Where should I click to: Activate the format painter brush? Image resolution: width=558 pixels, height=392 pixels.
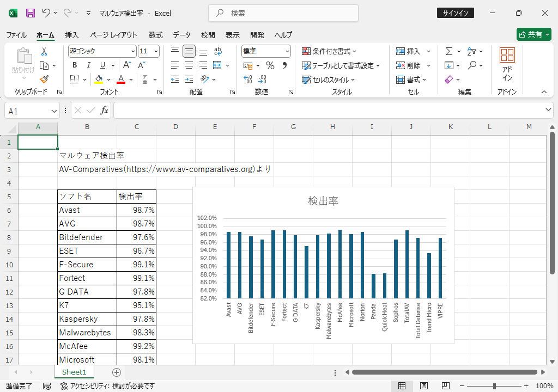pos(44,79)
